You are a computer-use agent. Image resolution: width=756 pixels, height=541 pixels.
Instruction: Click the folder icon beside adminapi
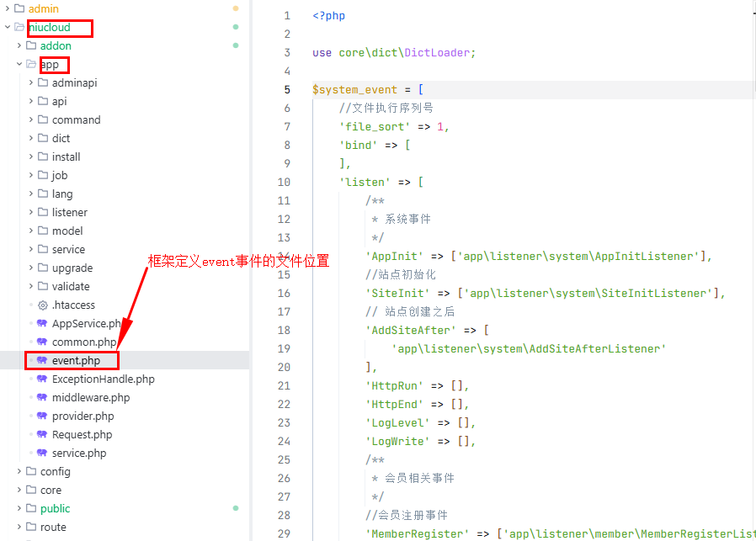[x=43, y=82]
